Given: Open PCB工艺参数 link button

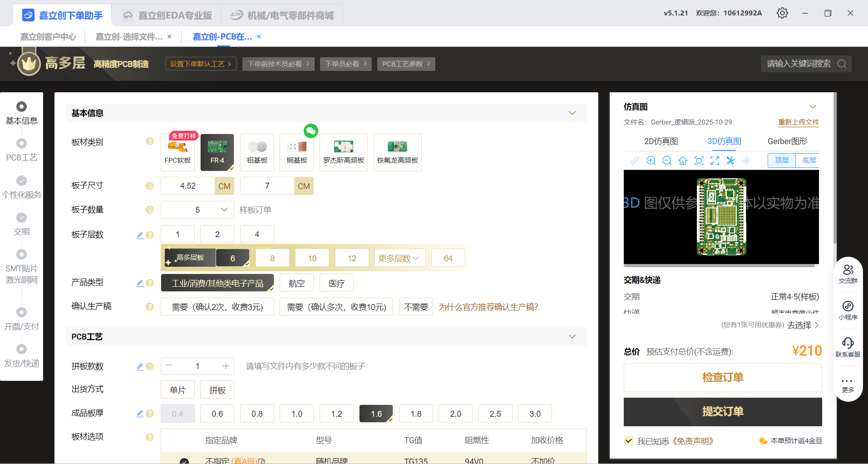Looking at the screenshot, I should click(406, 64).
